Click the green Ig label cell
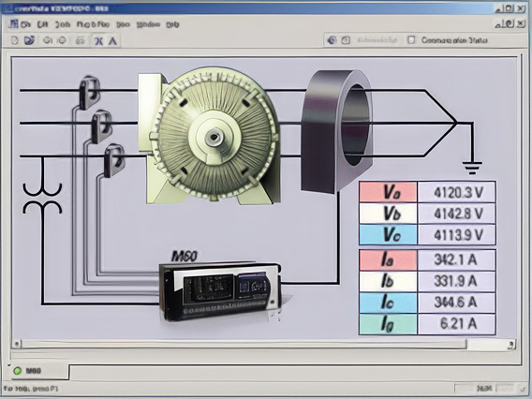Screen dimensions: 532x399 pos(388,324)
